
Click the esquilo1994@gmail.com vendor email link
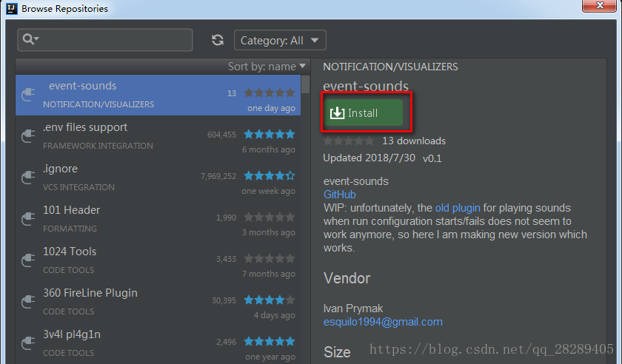coord(383,322)
